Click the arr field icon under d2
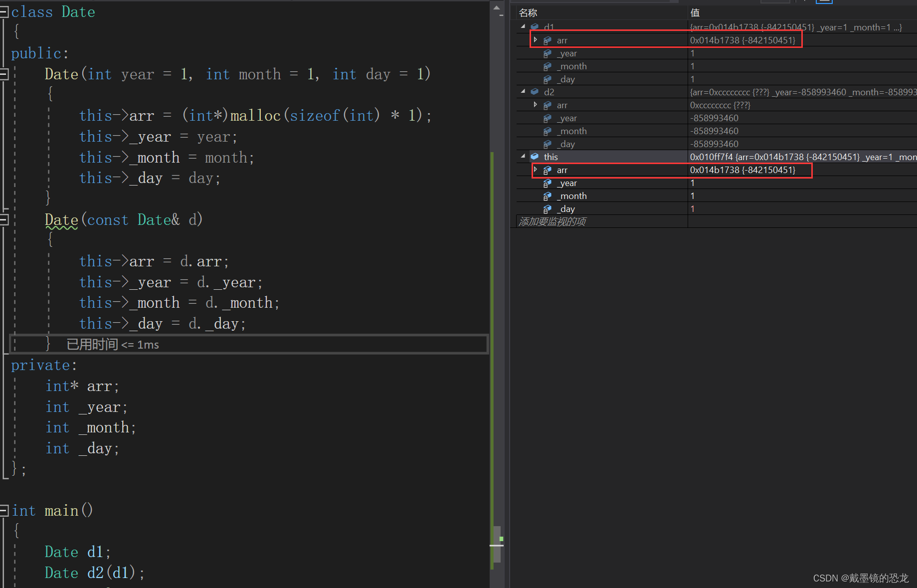917x588 pixels. click(548, 105)
